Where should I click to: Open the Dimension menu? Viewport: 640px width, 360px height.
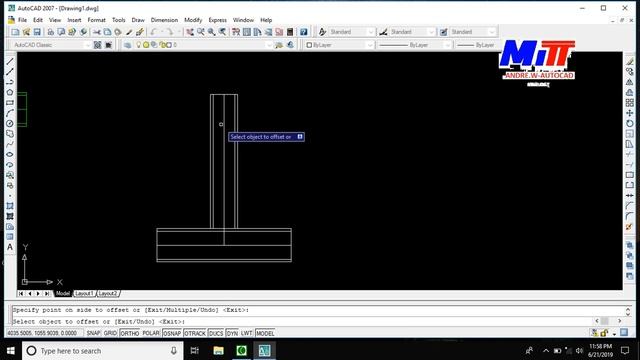click(x=164, y=20)
